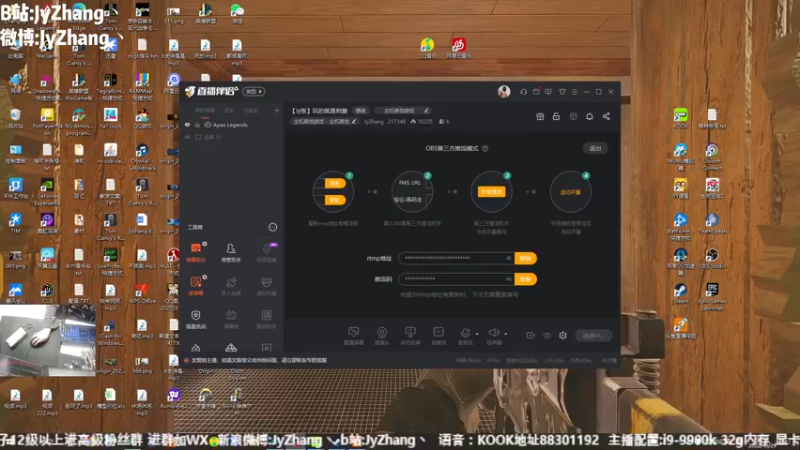Click the record video icon
This screenshot has width=800, height=450.
[531, 336]
